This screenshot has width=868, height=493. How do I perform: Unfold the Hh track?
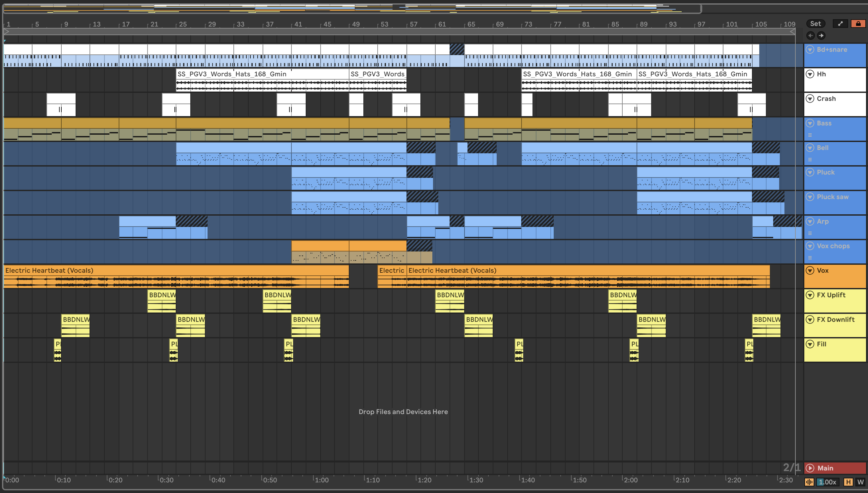click(810, 74)
